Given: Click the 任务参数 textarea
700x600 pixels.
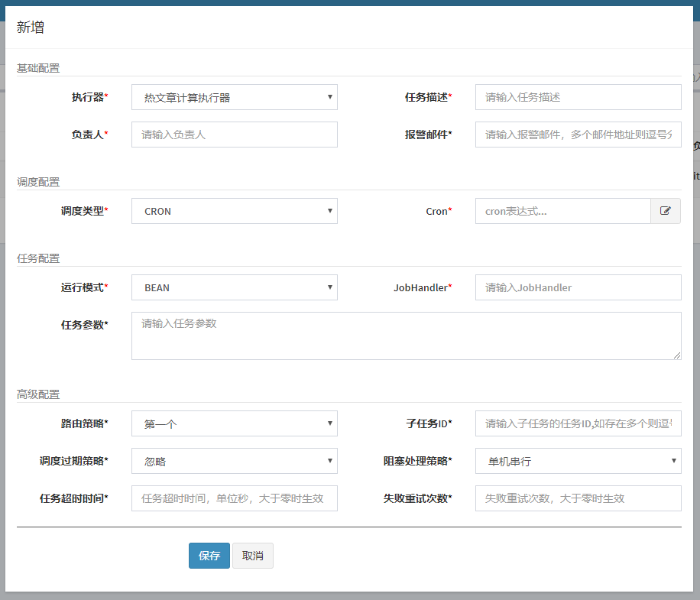Looking at the screenshot, I should (x=405, y=335).
